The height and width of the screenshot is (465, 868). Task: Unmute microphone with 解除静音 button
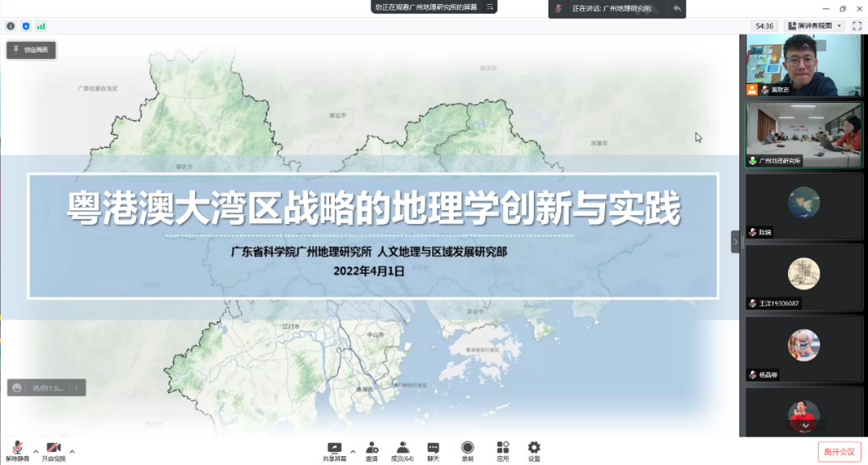pos(17,451)
